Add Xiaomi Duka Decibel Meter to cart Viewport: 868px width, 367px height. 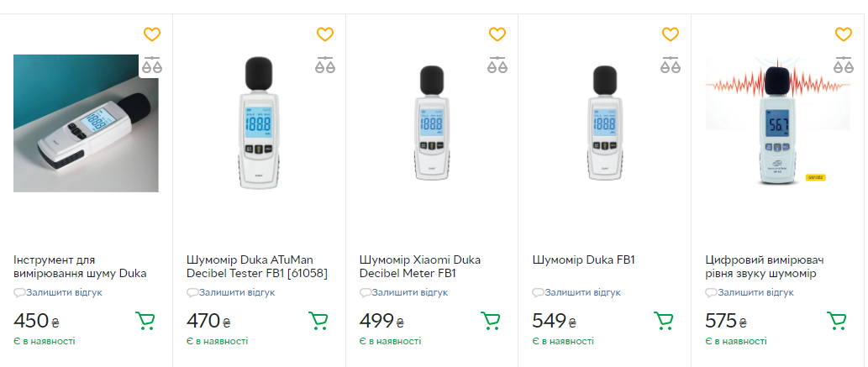click(x=491, y=321)
